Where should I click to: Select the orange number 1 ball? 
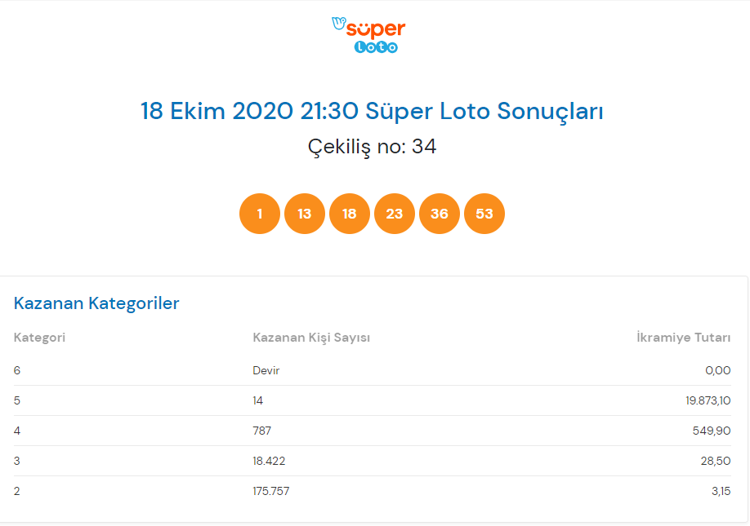coord(260,214)
